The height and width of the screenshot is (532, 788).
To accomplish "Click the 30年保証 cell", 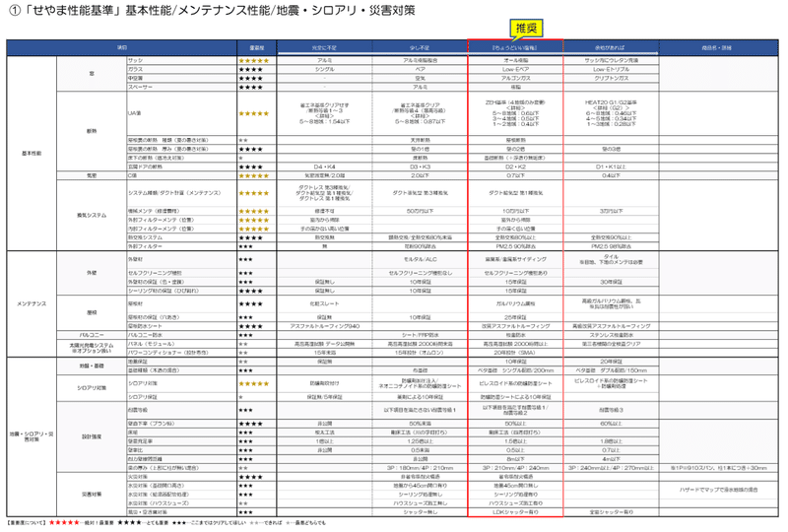I will coord(611,282).
